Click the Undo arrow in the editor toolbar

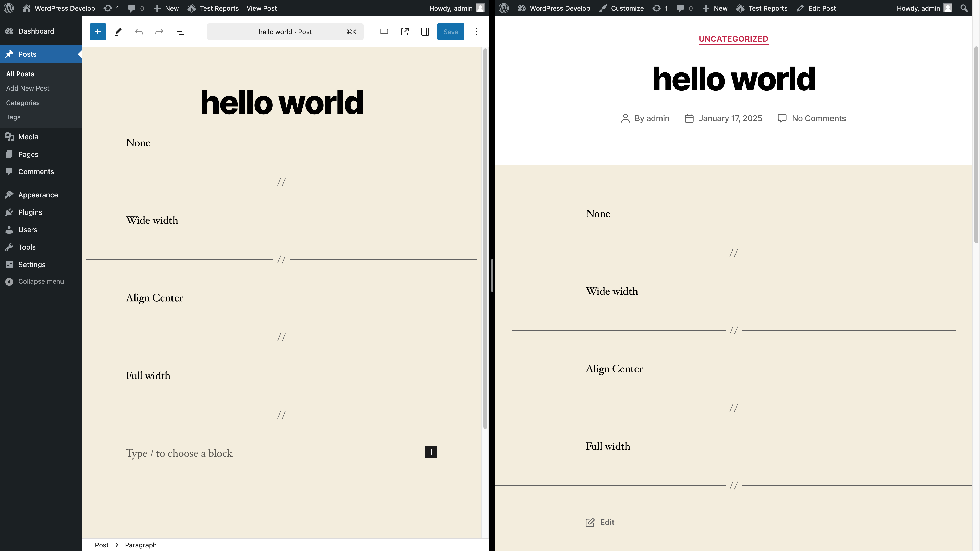point(139,32)
